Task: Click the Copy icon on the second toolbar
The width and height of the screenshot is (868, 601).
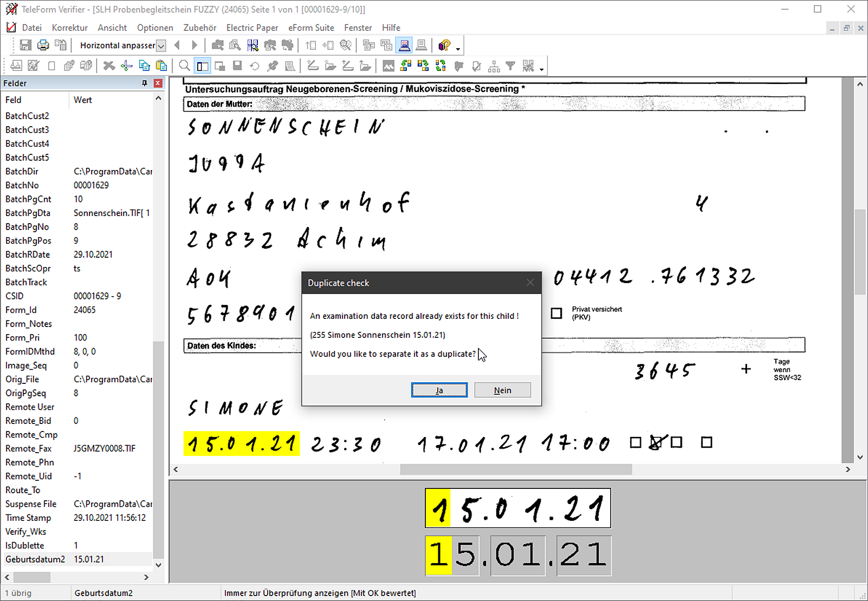Action: tap(145, 66)
